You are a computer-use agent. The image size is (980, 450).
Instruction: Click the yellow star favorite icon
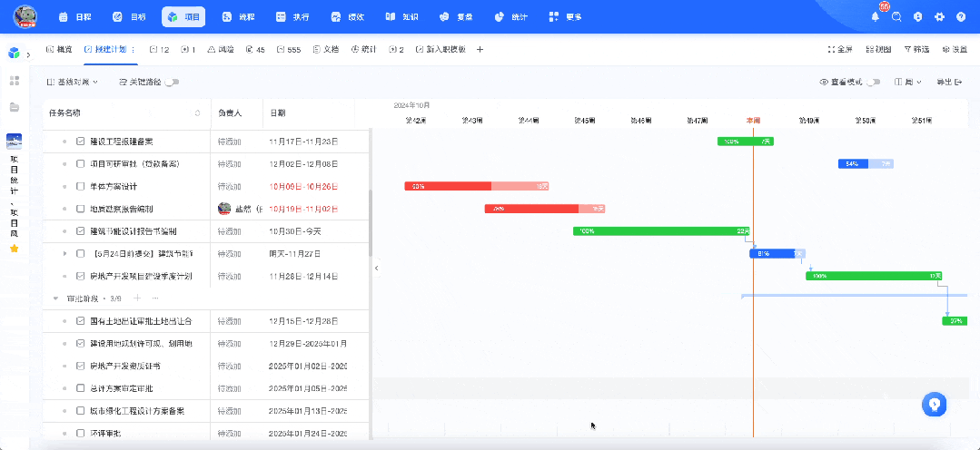click(15, 249)
